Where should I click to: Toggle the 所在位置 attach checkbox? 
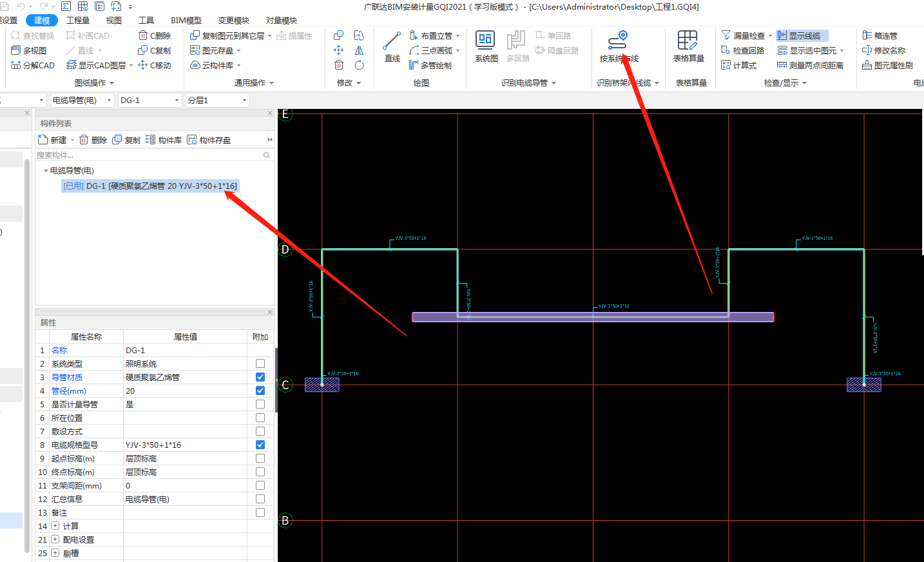tap(260, 418)
